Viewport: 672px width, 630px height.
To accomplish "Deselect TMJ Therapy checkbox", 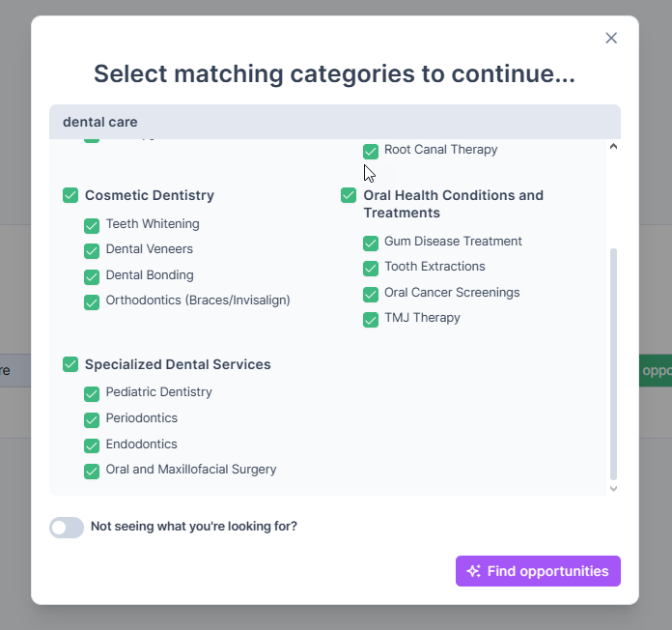I will [x=371, y=319].
